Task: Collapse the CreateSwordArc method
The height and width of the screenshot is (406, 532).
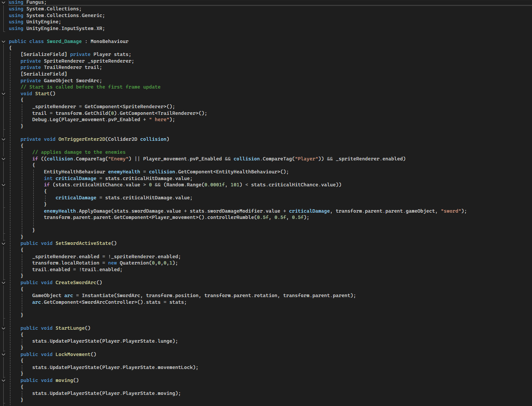Action: click(3, 282)
